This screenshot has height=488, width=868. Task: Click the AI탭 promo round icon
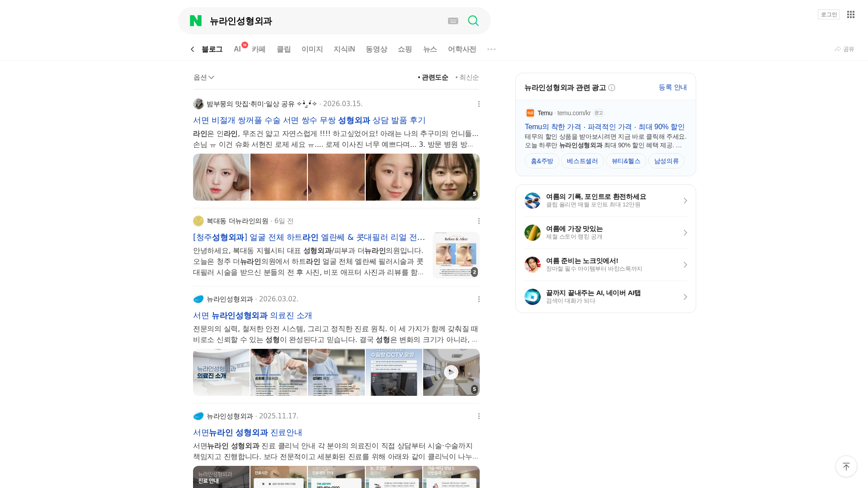tap(533, 297)
